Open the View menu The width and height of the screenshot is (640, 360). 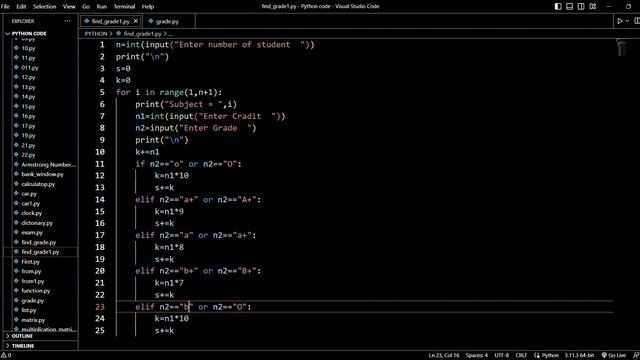(x=69, y=7)
